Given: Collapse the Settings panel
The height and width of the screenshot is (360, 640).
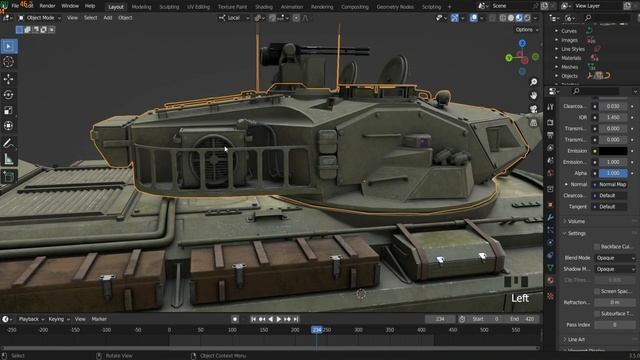Looking at the screenshot, I should pyautogui.click(x=576, y=233).
